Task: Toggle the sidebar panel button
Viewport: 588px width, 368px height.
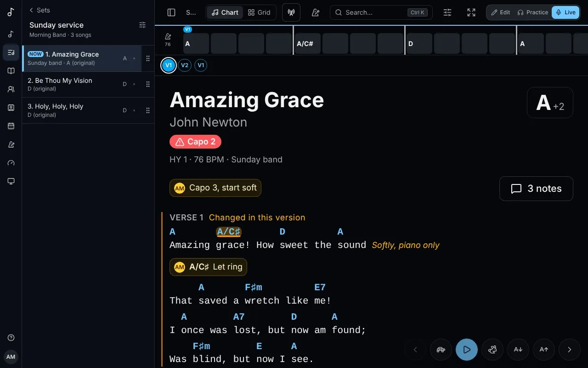Action: pyautogui.click(x=171, y=12)
